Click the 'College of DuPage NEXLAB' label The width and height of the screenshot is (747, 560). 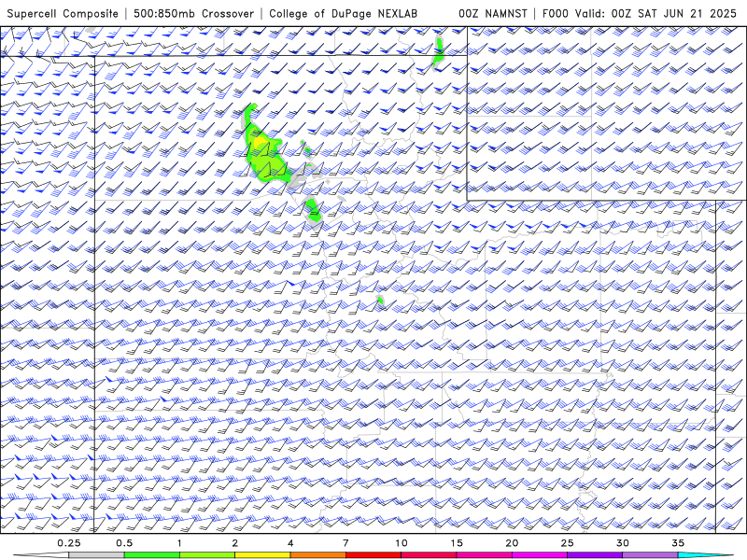pos(343,13)
